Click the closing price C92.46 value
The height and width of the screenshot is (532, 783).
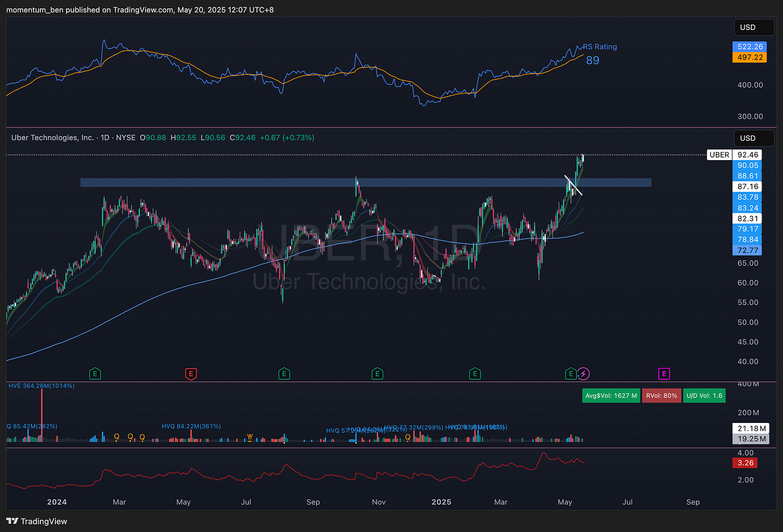[x=243, y=138]
